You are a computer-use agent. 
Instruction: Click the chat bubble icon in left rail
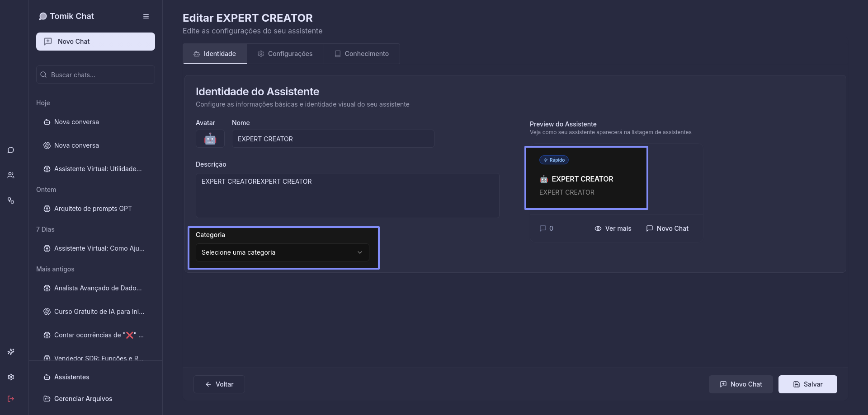click(11, 150)
